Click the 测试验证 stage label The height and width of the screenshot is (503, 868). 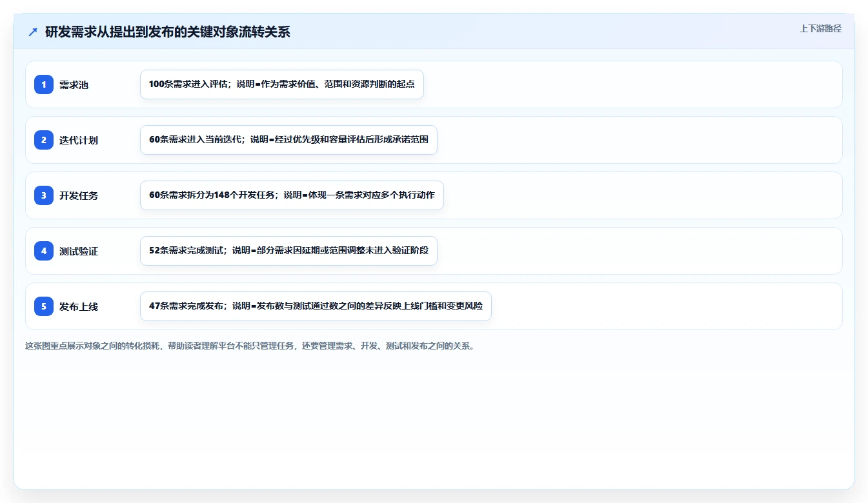(79, 251)
